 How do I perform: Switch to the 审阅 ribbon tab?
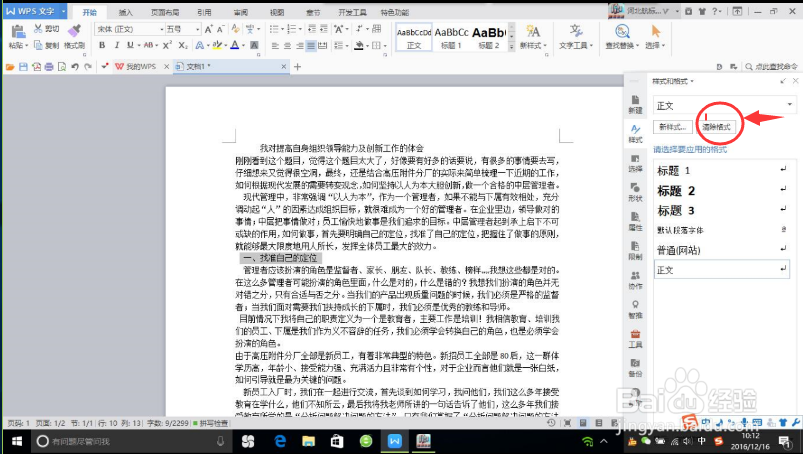[x=241, y=12]
